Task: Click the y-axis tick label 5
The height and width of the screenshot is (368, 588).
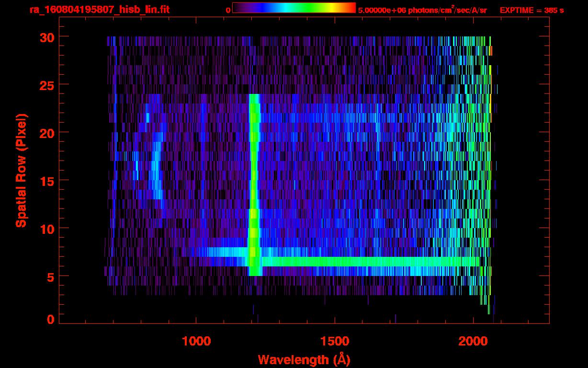Action: coord(50,276)
